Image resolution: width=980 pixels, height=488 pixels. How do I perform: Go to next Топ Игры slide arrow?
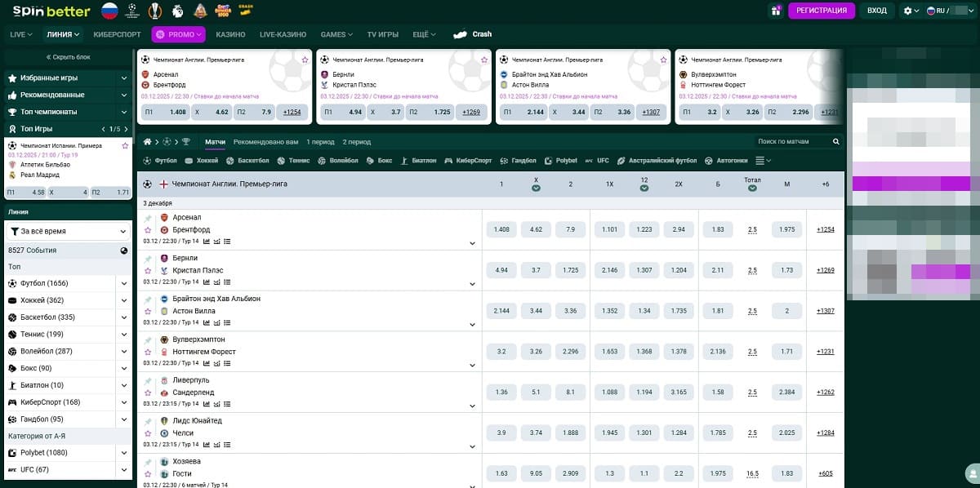tap(125, 129)
